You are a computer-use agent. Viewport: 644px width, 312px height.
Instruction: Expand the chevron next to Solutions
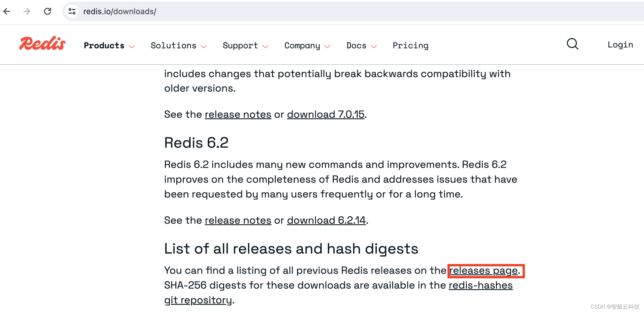tap(204, 47)
